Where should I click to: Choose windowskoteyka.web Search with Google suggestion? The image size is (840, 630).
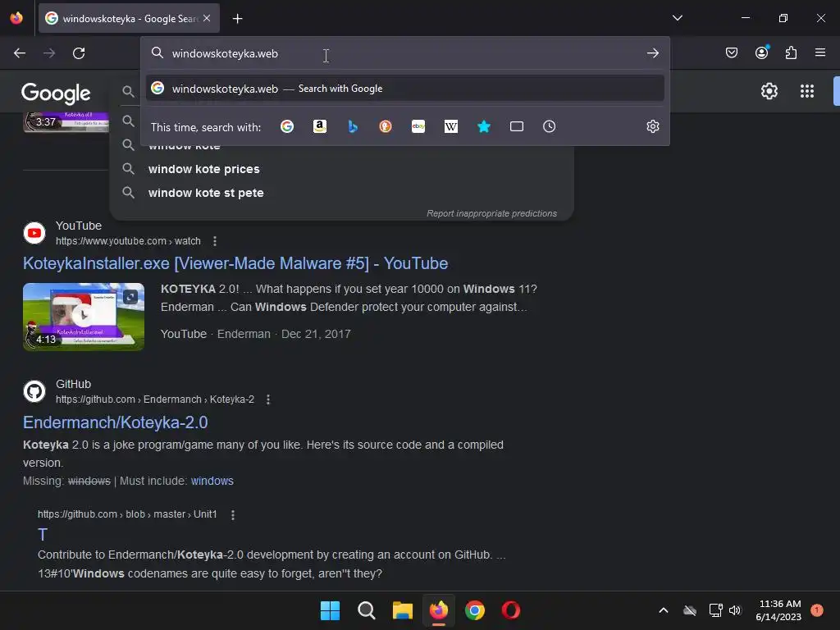click(405, 89)
